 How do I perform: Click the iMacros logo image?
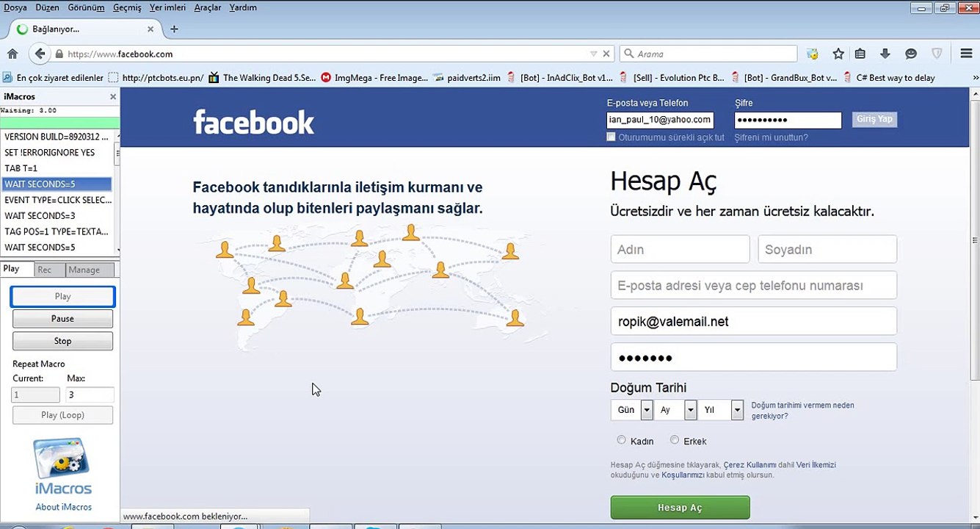tap(62, 467)
